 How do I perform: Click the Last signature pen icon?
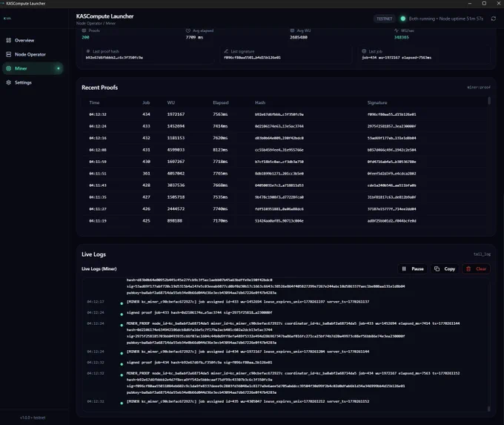(x=226, y=51)
